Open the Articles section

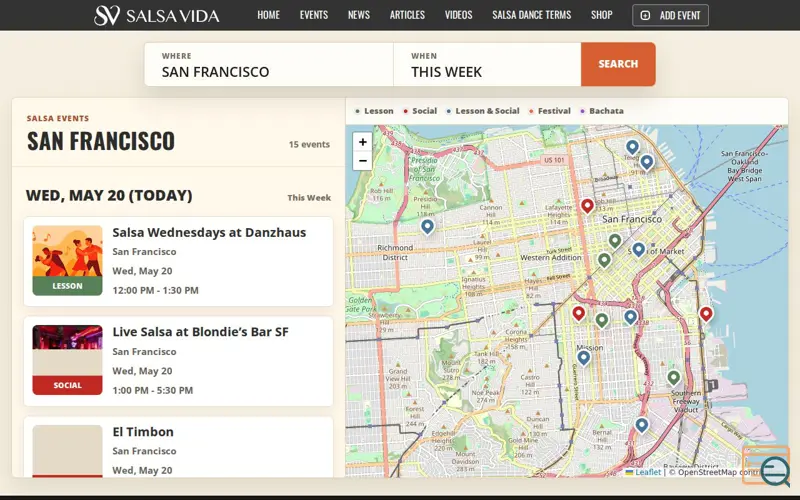(407, 15)
